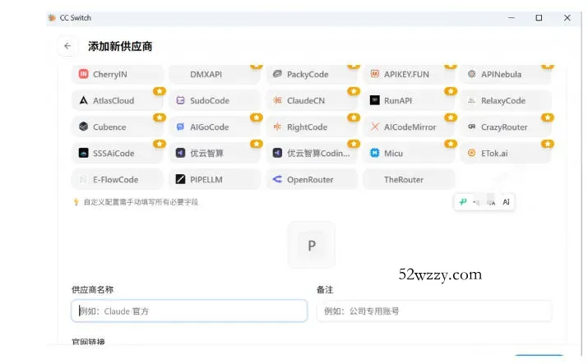Image resolution: width=588 pixels, height=364 pixels.
Task: Click the AICodeMirror X logo icon
Action: [x=375, y=127]
